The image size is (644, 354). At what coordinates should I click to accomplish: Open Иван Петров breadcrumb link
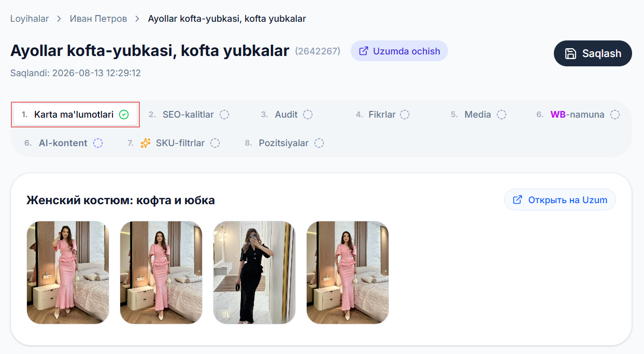pyautogui.click(x=98, y=19)
